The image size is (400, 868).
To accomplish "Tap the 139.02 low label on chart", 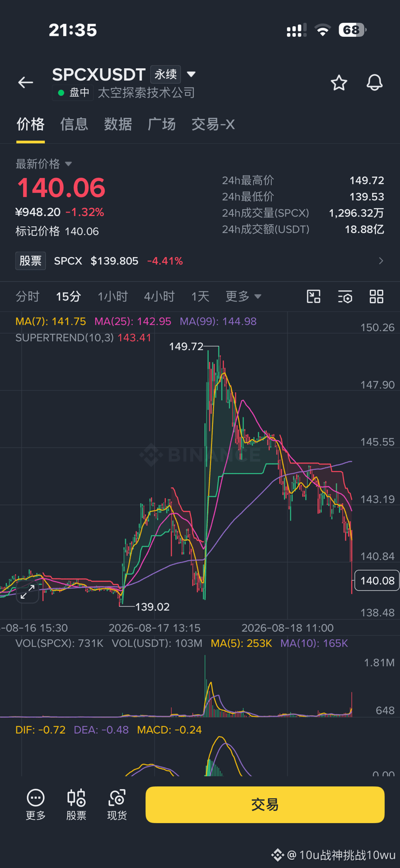I will [x=152, y=607].
